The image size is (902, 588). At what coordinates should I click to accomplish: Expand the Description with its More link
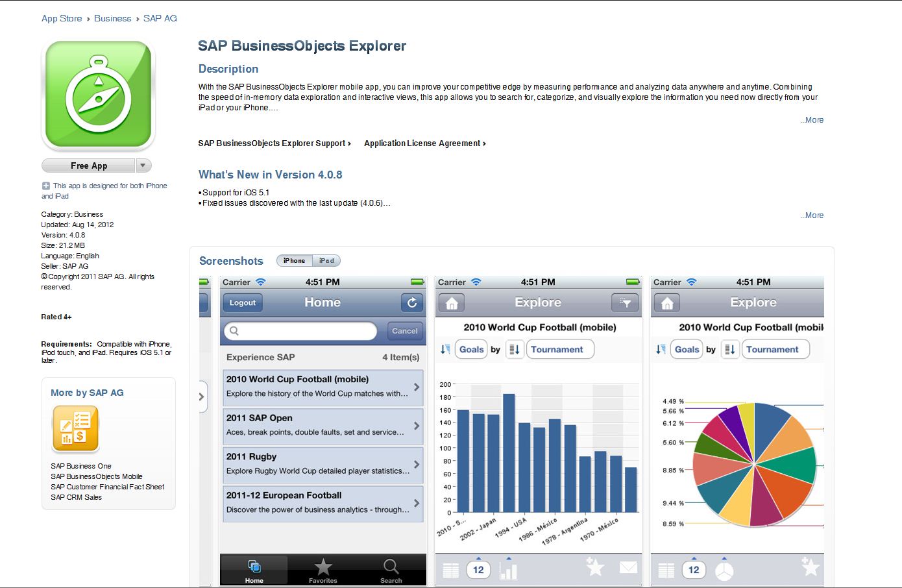point(812,120)
